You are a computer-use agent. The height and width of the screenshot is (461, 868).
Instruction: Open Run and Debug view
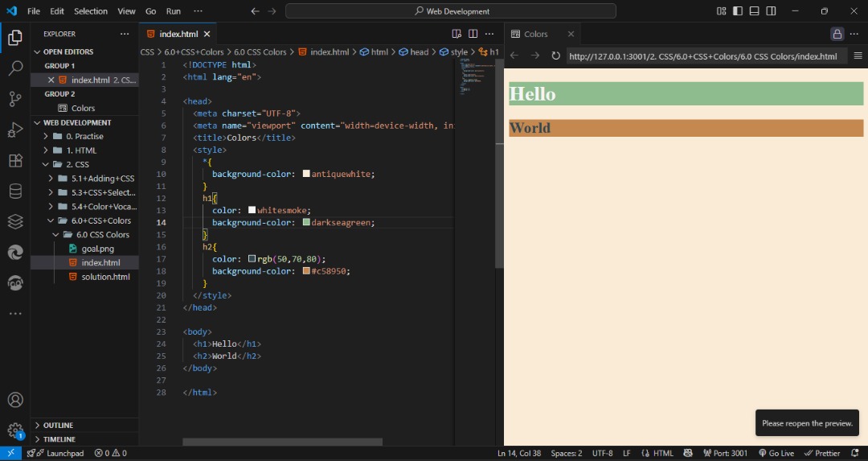point(15,130)
